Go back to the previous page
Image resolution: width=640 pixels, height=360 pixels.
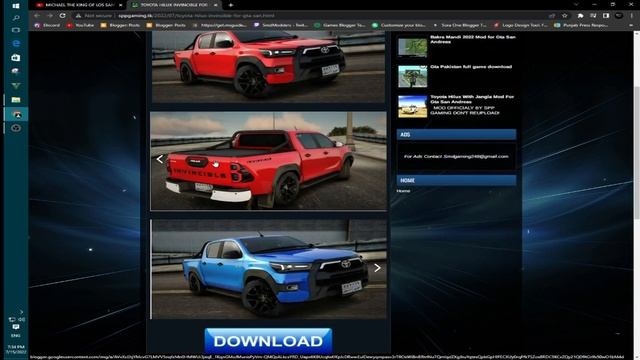(x=37, y=16)
